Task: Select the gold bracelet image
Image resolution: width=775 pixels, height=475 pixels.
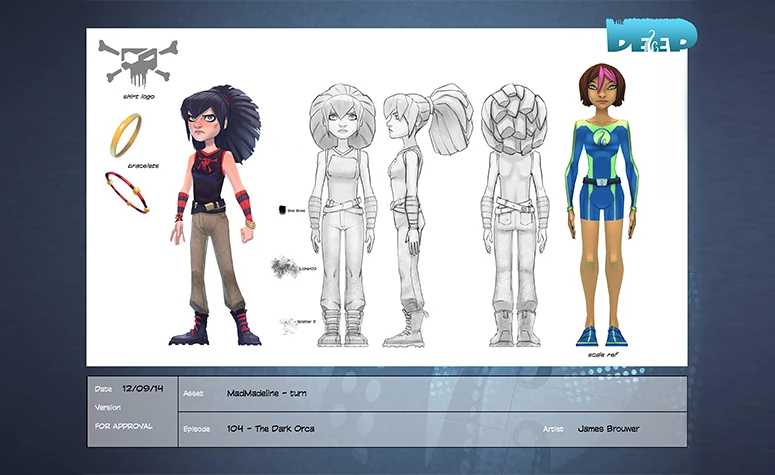Action: coord(125,135)
